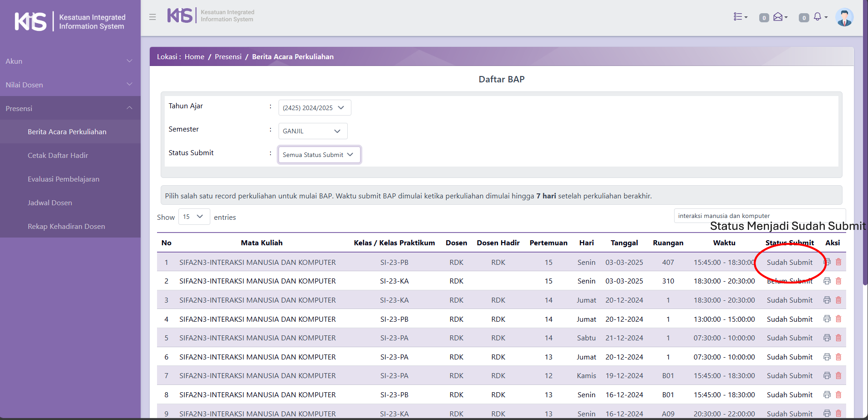Image resolution: width=868 pixels, height=420 pixels.
Task: Click the Home breadcrumb link
Action: pos(194,57)
